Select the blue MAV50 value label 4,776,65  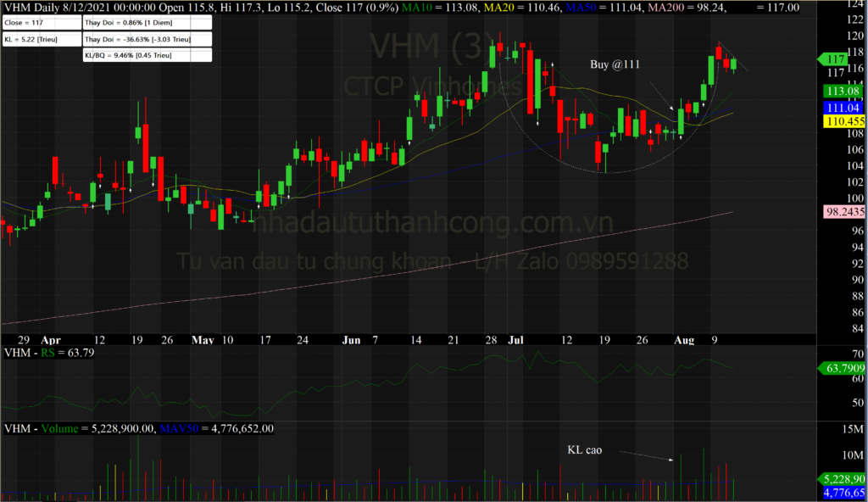click(x=842, y=493)
